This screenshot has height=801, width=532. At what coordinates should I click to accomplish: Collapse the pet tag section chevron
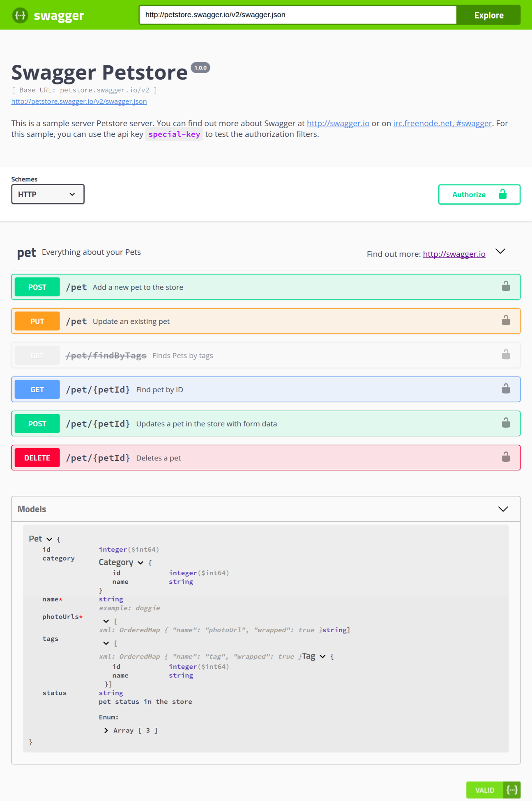pyautogui.click(x=500, y=251)
